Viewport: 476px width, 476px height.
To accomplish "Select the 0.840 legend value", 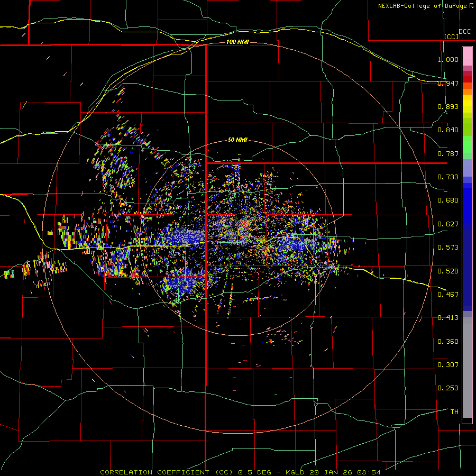I will [448, 130].
